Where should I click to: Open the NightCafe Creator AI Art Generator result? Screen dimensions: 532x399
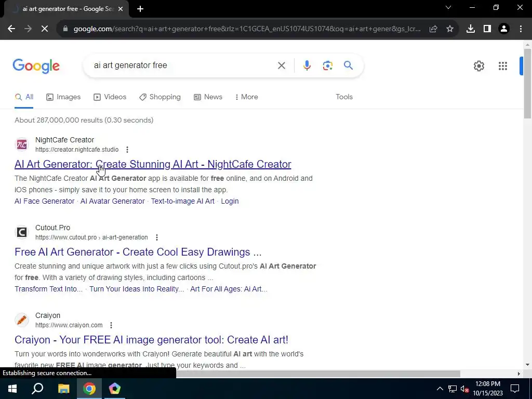point(153,164)
